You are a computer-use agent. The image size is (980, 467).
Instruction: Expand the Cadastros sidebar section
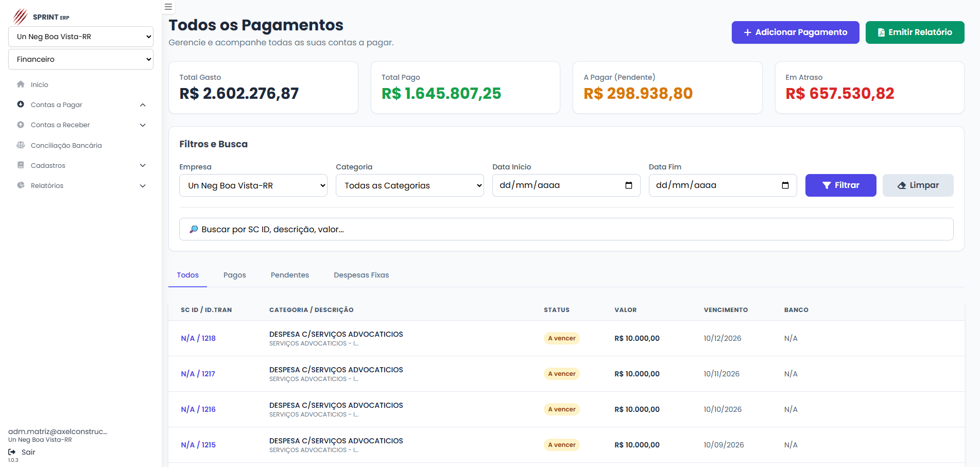[143, 165]
